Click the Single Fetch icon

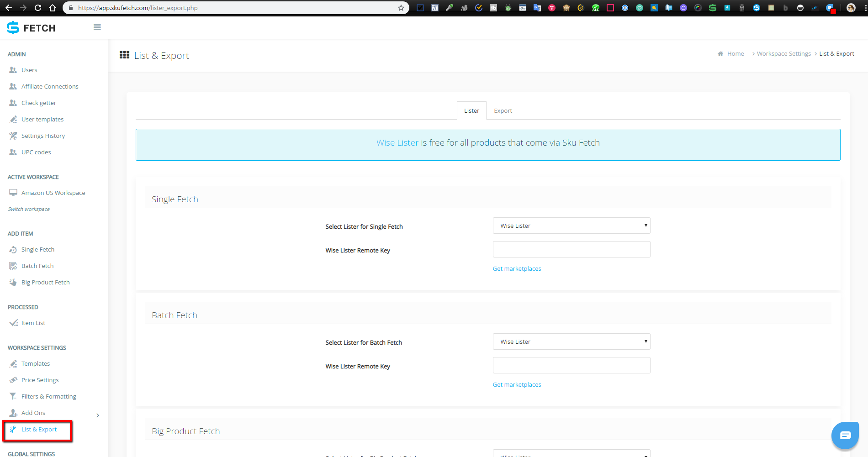tap(13, 249)
